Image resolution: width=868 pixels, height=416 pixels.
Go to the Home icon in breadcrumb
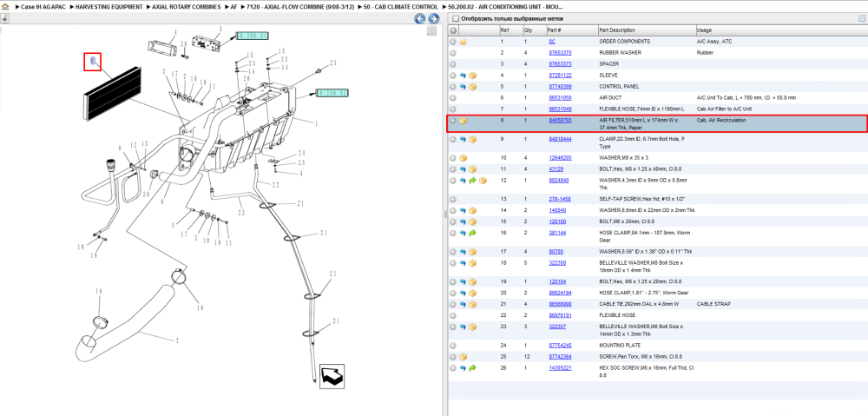click(5, 7)
